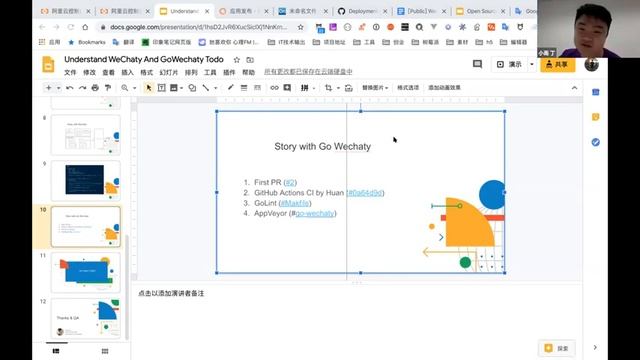Select slide 9 thumbnail

(86, 180)
